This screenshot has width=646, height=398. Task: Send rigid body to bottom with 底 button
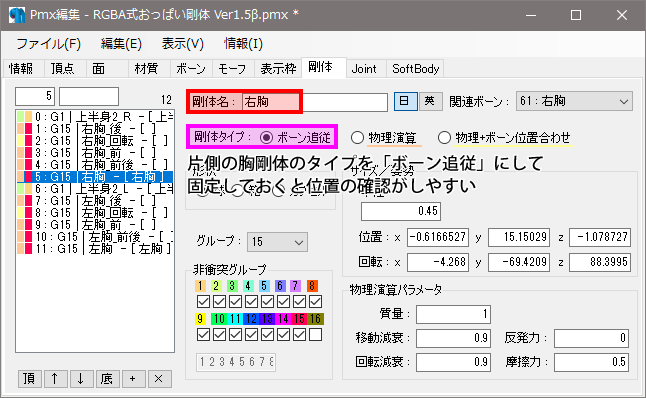click(107, 378)
